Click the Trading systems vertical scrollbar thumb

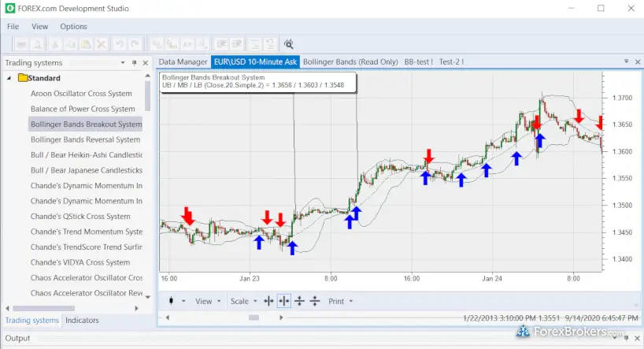pyautogui.click(x=147, y=96)
